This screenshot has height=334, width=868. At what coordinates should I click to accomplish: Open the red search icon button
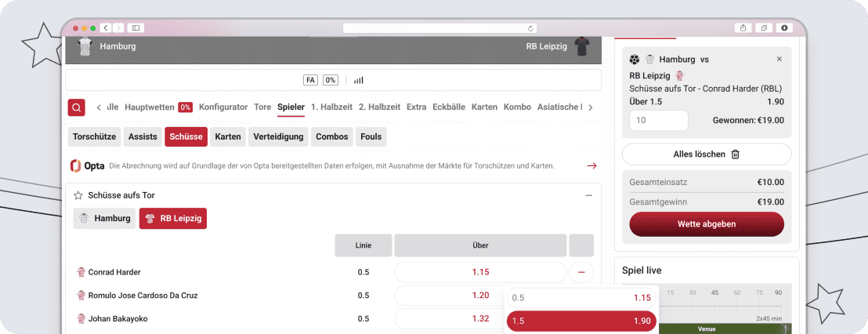(77, 107)
